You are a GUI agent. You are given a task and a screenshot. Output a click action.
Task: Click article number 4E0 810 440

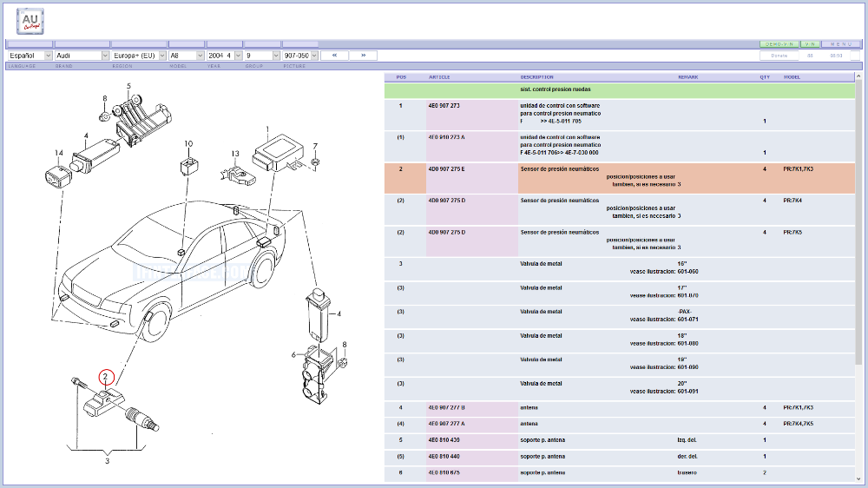[444, 457]
